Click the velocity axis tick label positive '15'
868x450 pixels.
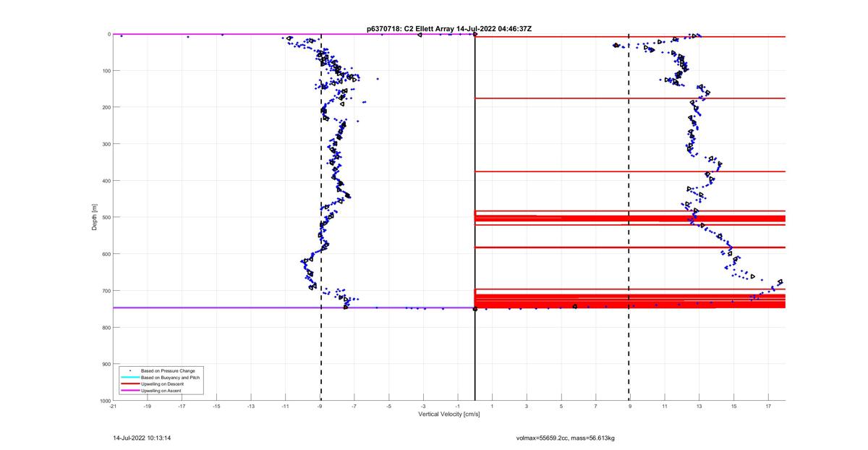tap(734, 407)
